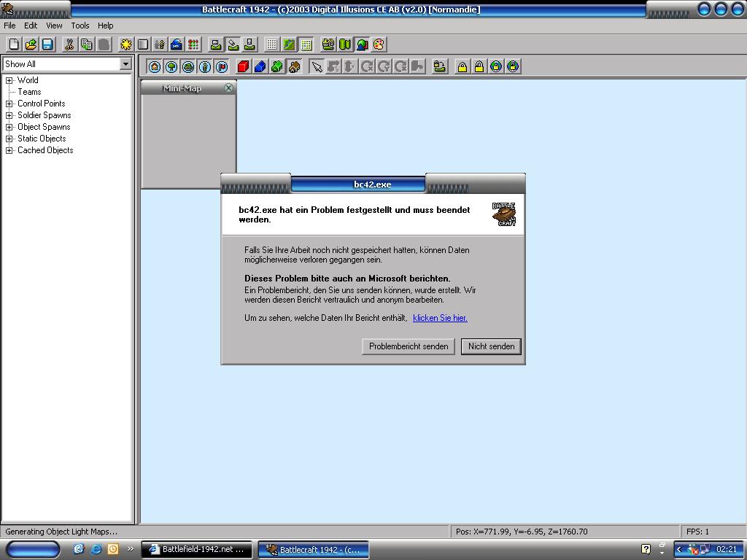The height and width of the screenshot is (560, 747).
Task: Expand the Control Points tree node
Action: pos(9,104)
